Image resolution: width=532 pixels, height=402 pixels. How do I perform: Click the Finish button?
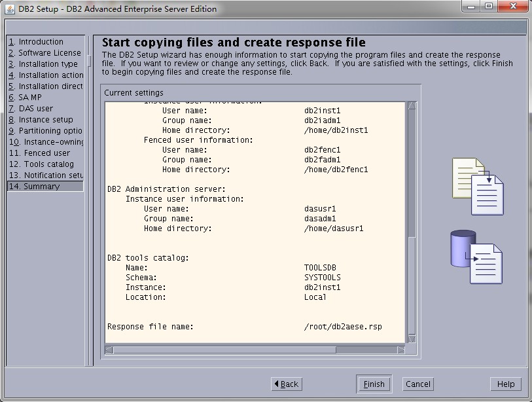[x=374, y=384]
